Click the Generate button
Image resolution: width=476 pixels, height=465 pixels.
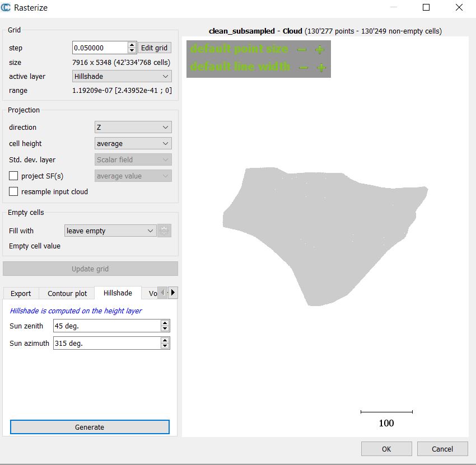tap(90, 427)
